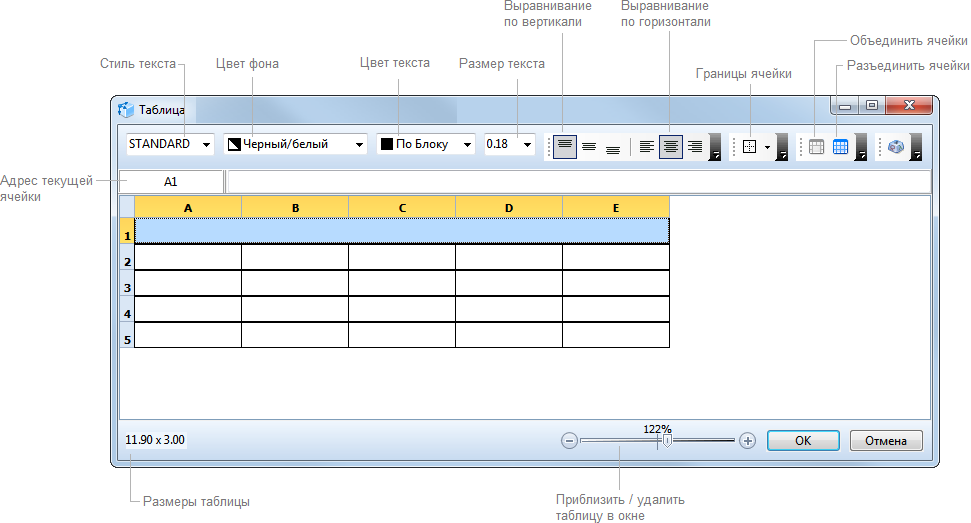The image size is (971, 523).
Task: Select cell D2 in the table
Action: pos(509,257)
